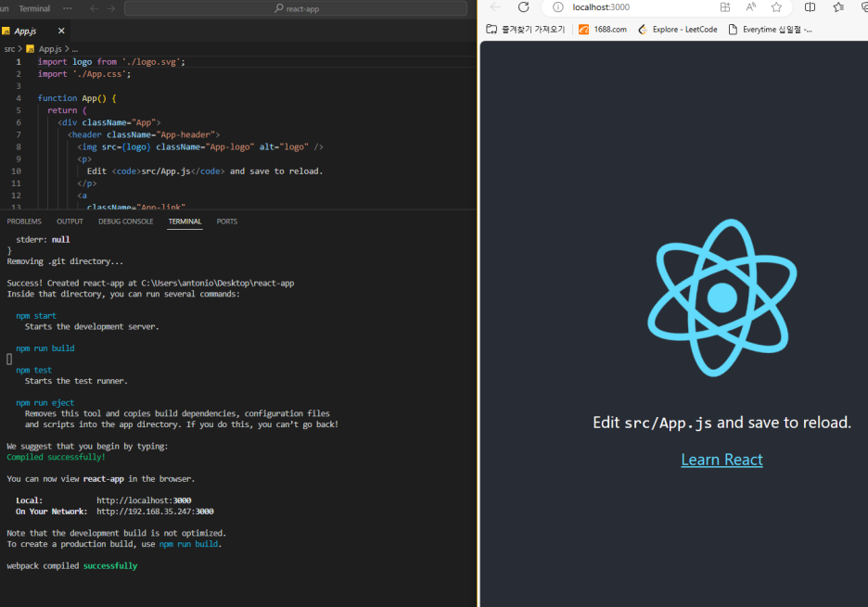Click the 'function App()' code line
Screen dimensions: 868x607
[x=77, y=98]
